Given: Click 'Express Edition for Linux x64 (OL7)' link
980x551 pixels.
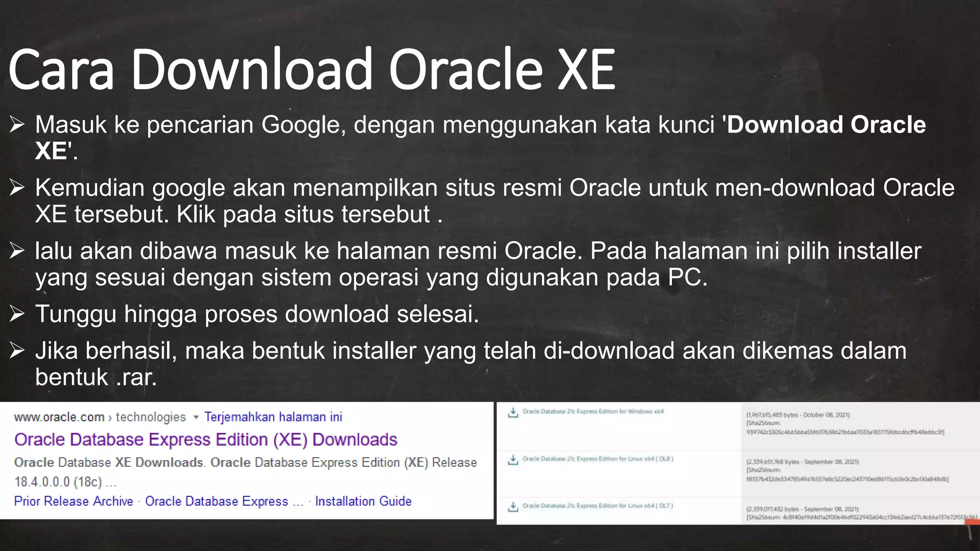Looking at the screenshot, I should (598, 506).
